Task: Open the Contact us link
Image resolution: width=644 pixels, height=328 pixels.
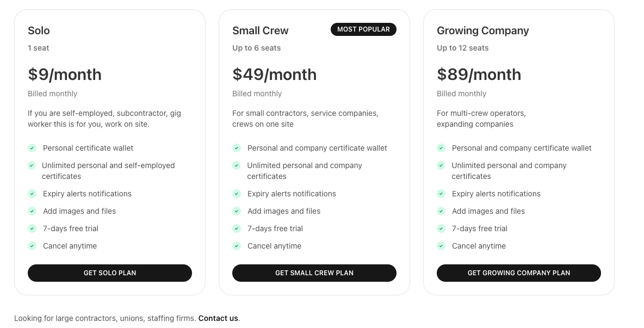Action: pyautogui.click(x=218, y=318)
